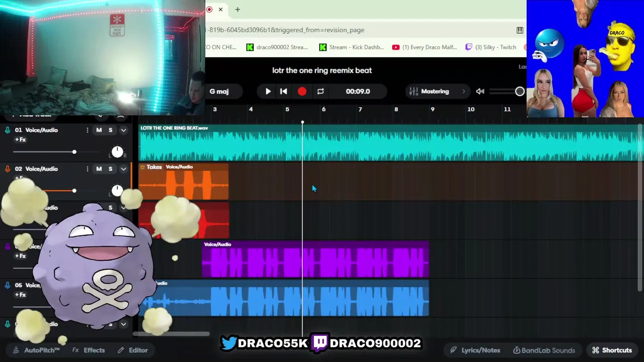Select the LOTR THE ONE RING BEAT.wav clip
Image resolution: width=644 pixels, height=362 pixels.
click(x=391, y=143)
